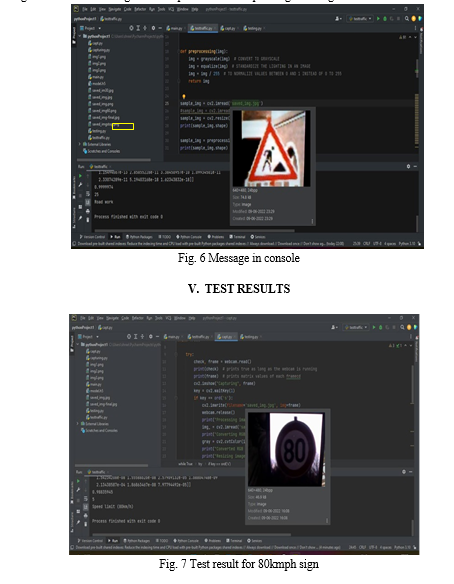Click pin tab icon in Fig. 6 Run panel

pyautogui.click(x=80, y=219)
